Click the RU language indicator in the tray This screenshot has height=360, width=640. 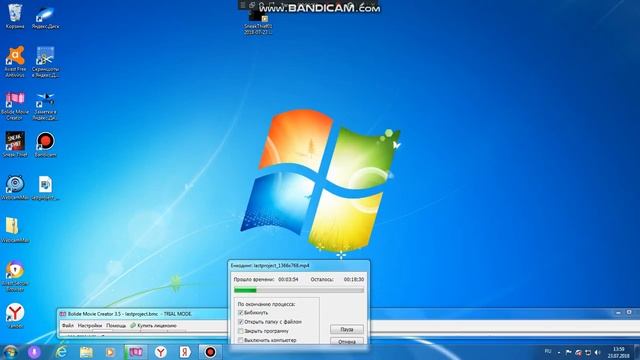pyautogui.click(x=548, y=351)
